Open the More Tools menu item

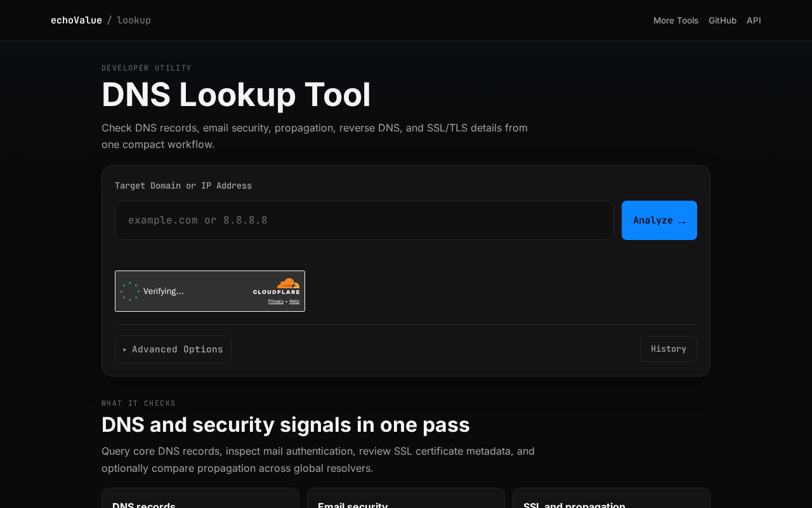(676, 20)
